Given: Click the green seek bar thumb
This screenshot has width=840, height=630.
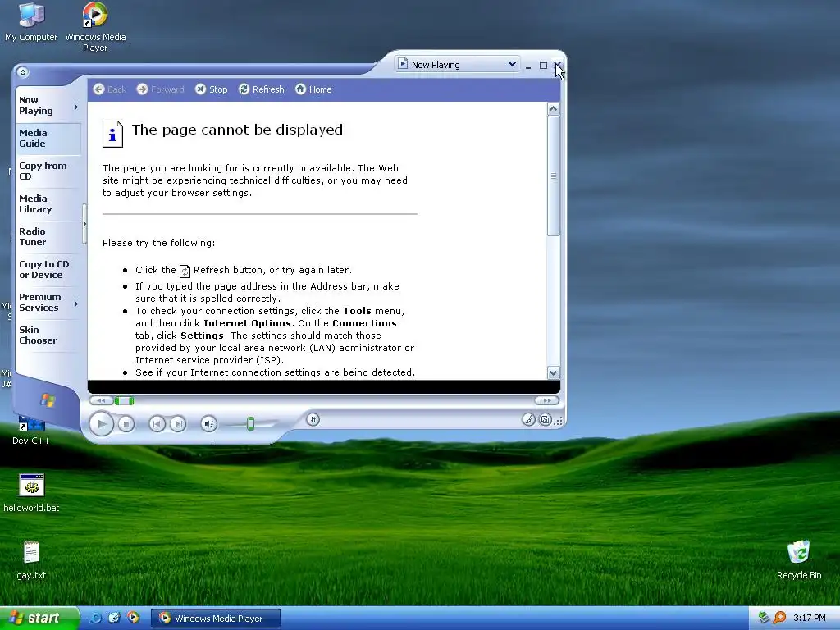Looking at the screenshot, I should pyautogui.click(x=125, y=400).
